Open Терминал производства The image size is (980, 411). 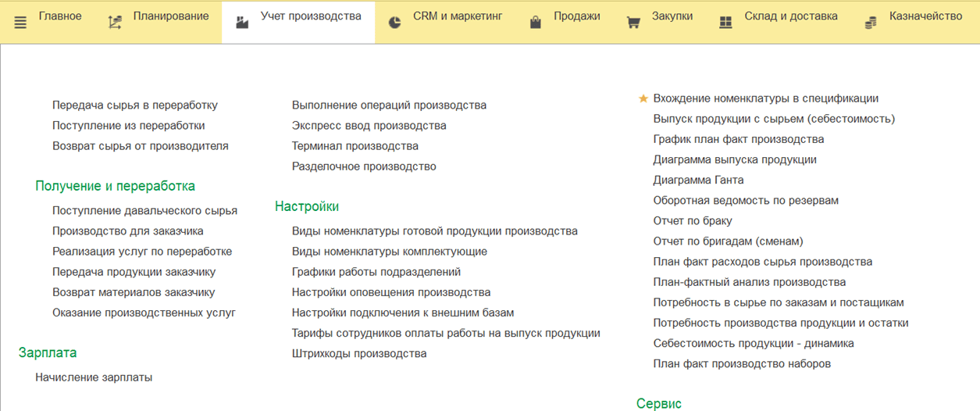tap(355, 146)
